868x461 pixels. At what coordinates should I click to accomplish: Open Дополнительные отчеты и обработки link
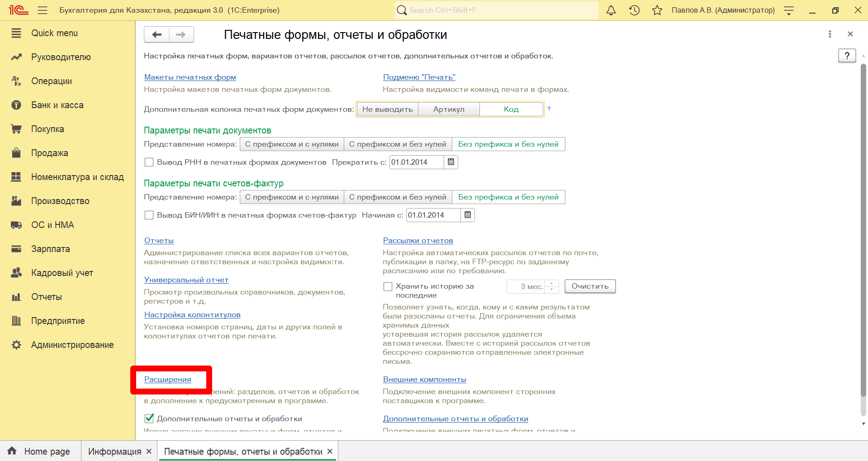click(x=455, y=418)
